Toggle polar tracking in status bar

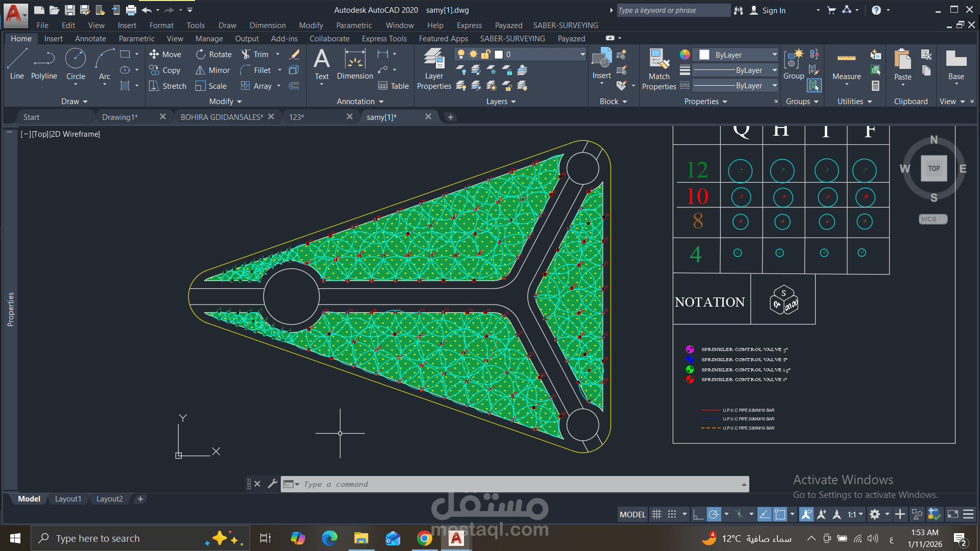click(x=714, y=514)
